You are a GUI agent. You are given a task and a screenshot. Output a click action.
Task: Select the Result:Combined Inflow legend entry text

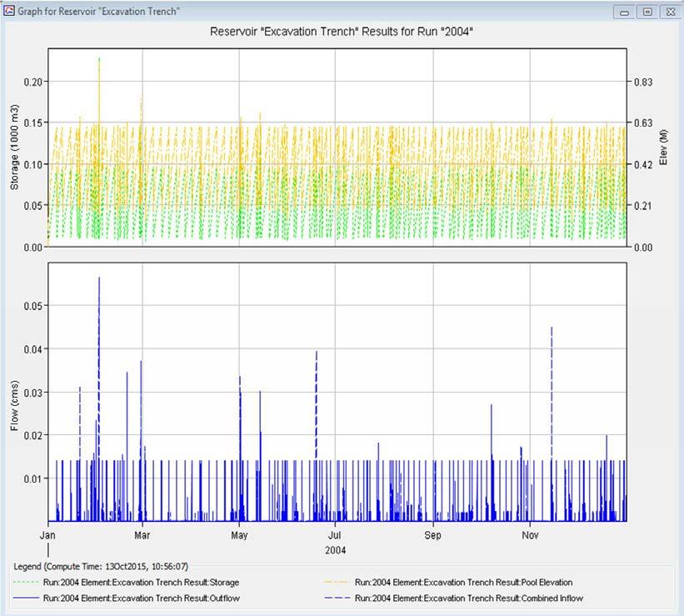(468, 598)
